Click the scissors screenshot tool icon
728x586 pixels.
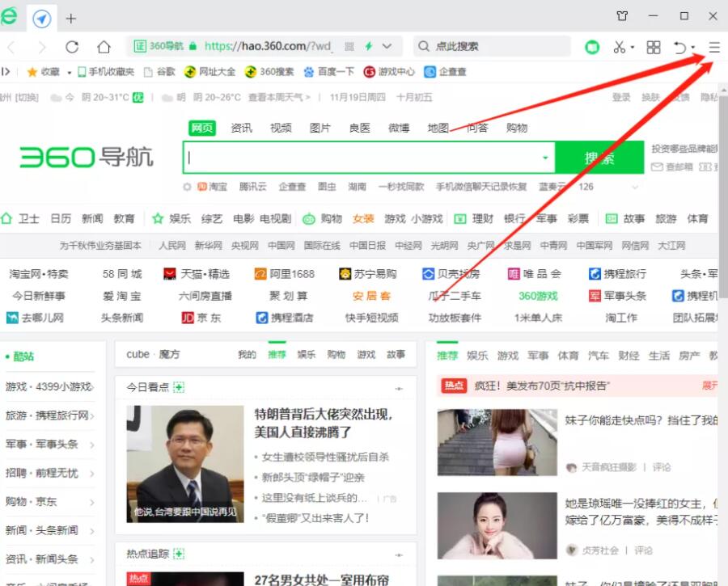point(620,47)
